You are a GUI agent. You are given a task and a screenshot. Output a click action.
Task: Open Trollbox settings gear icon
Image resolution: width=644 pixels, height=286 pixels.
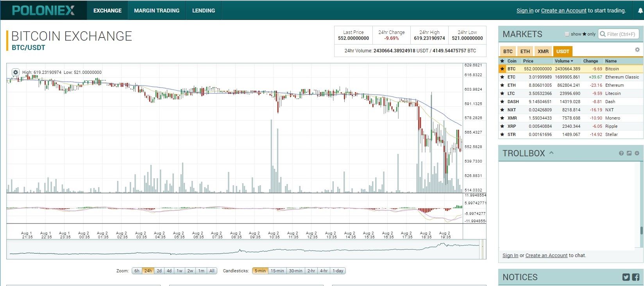pyautogui.click(x=637, y=153)
